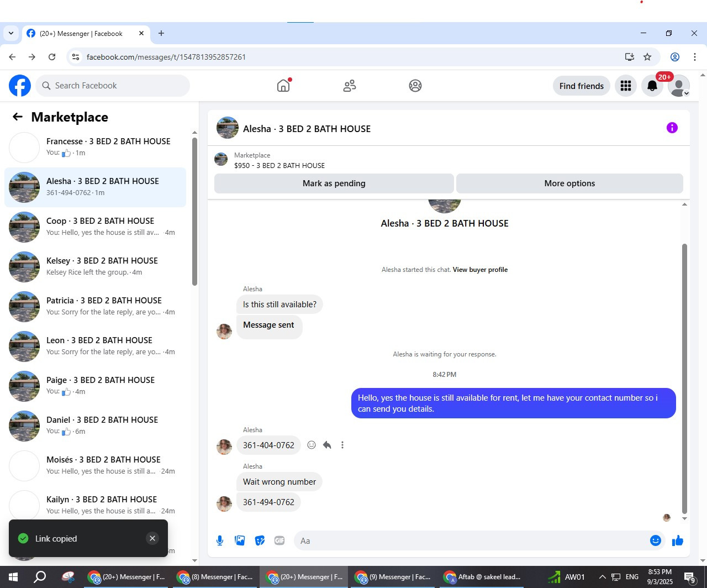Open a new Chrome tab
Image resolution: width=707 pixels, height=588 pixels.
click(x=161, y=33)
